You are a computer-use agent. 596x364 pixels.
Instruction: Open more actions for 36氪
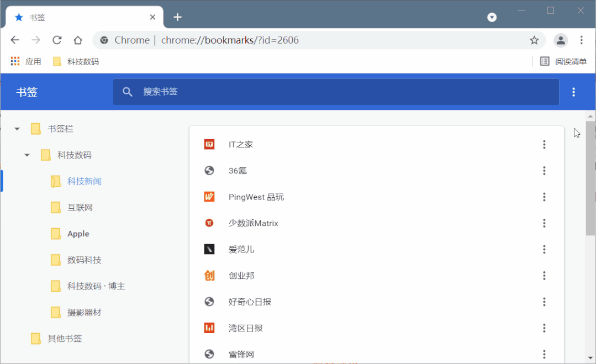click(x=544, y=171)
